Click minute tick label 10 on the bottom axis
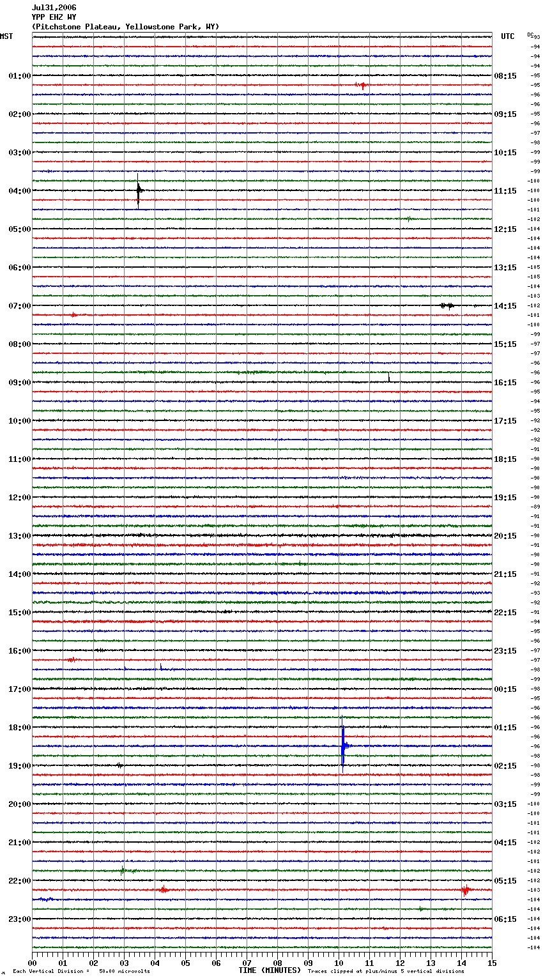 click(x=339, y=963)
